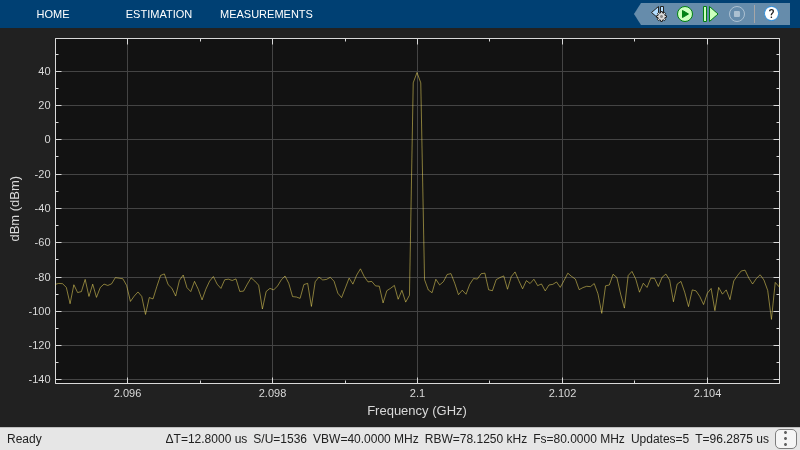
Task: Switch to the HOME tab
Action: coord(53,14)
